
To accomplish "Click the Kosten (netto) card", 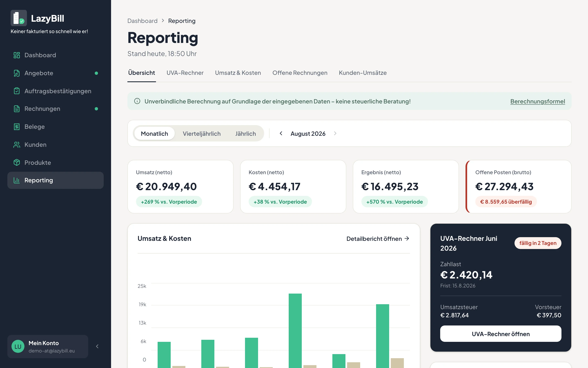I will (293, 187).
